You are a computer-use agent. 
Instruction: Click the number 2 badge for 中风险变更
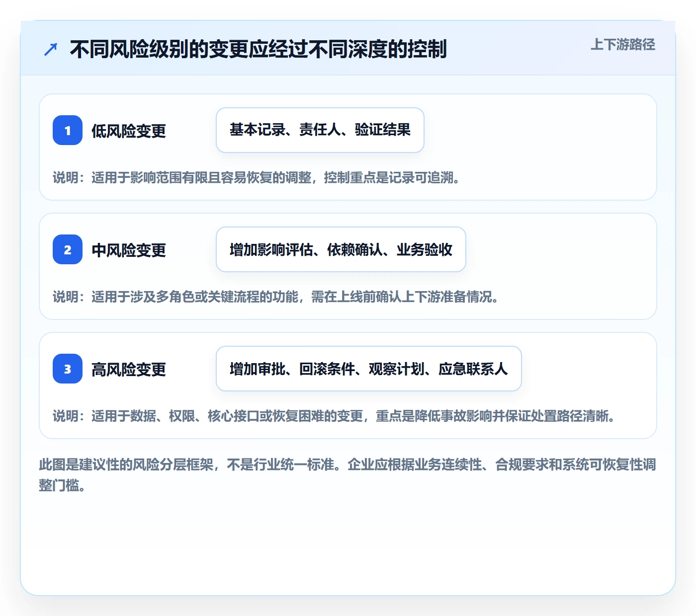68,249
